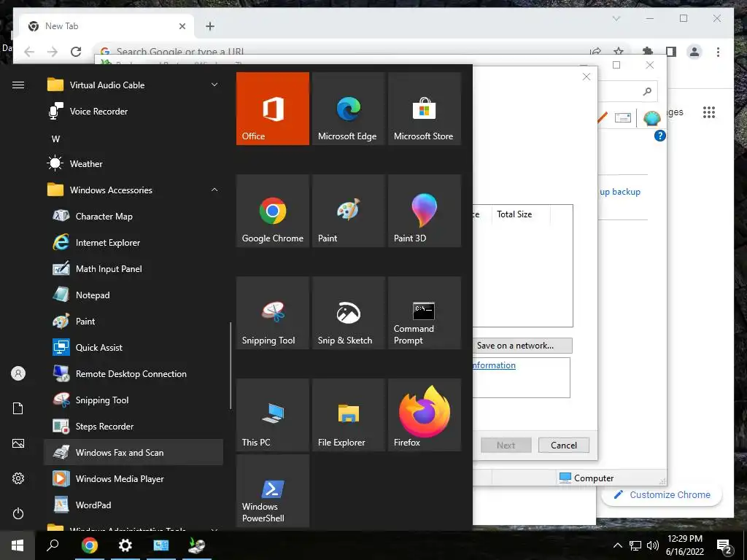Reload the page in Chrome
This screenshot has width=747, height=560.
(x=76, y=52)
